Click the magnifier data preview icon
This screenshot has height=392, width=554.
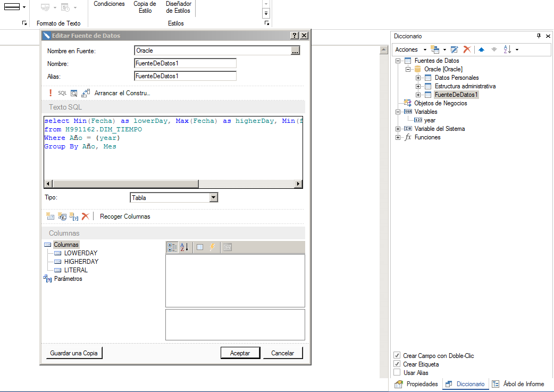coord(74,93)
